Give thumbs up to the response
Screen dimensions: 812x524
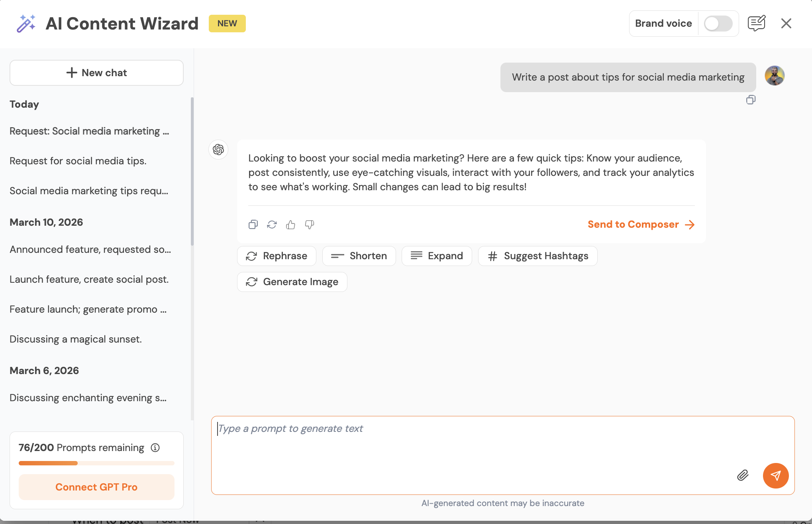(x=290, y=225)
